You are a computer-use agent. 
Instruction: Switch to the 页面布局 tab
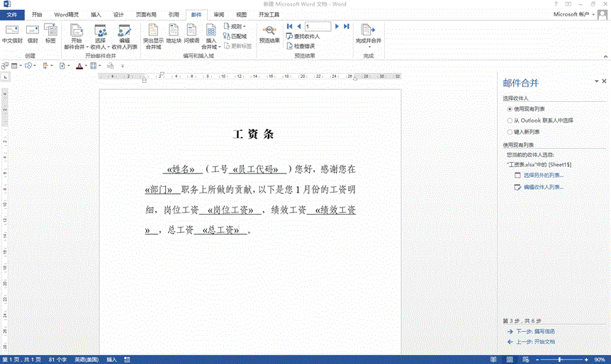[146, 14]
